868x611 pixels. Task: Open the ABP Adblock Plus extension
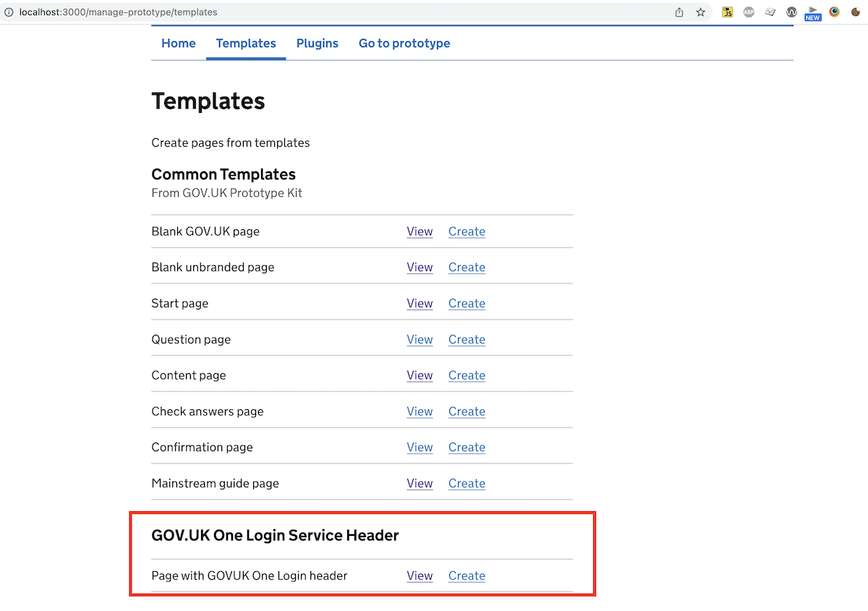coord(749,12)
